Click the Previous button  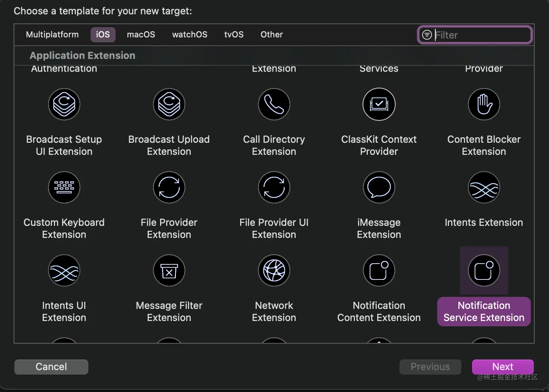pyautogui.click(x=430, y=367)
